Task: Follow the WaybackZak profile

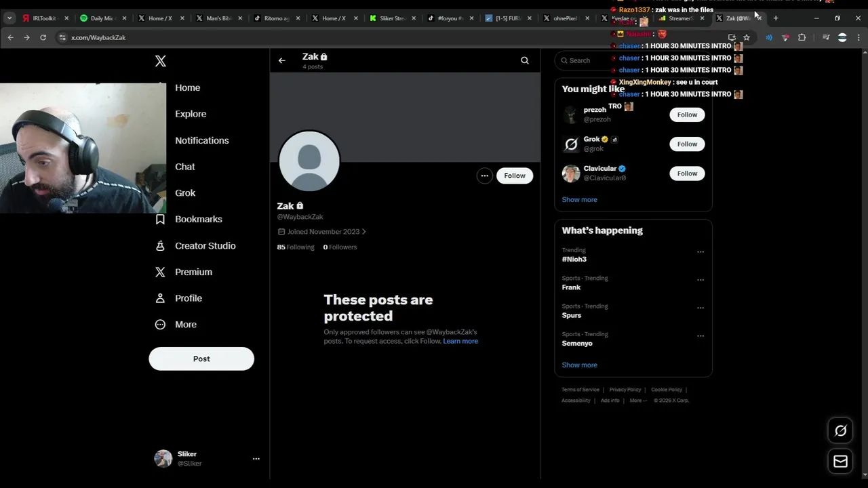Action: [x=515, y=176]
